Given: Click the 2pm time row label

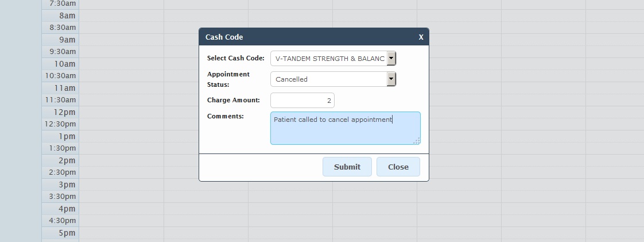Looking at the screenshot, I should click(x=67, y=160).
